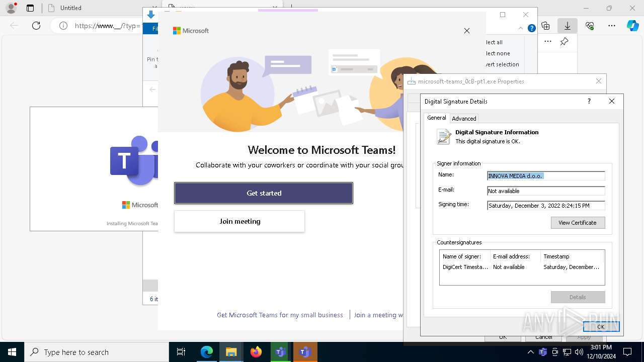Screen dimensions: 644x362
Task: Open Browser essentials heart icon
Action: click(x=590, y=26)
